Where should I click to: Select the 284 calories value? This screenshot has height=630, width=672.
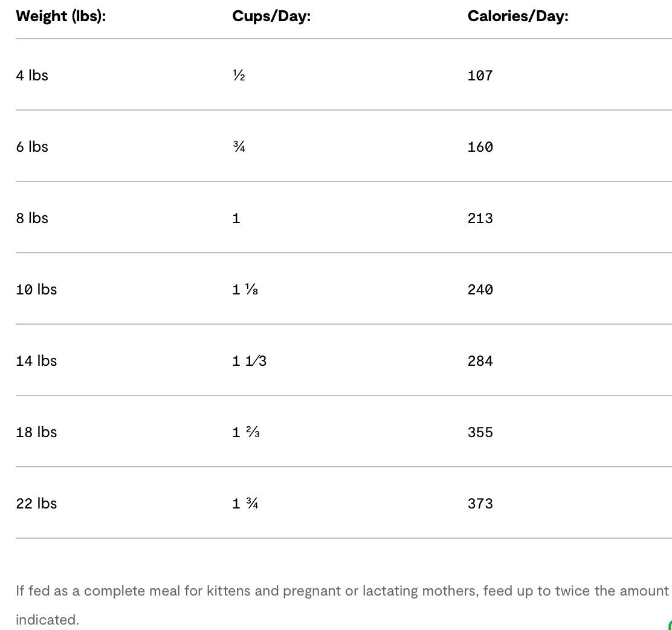coord(480,361)
